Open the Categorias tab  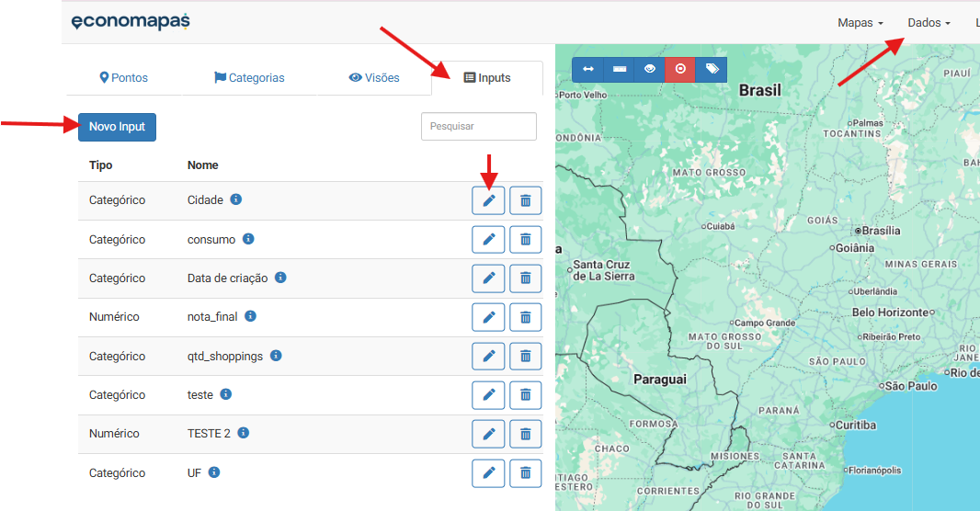pyautogui.click(x=249, y=78)
